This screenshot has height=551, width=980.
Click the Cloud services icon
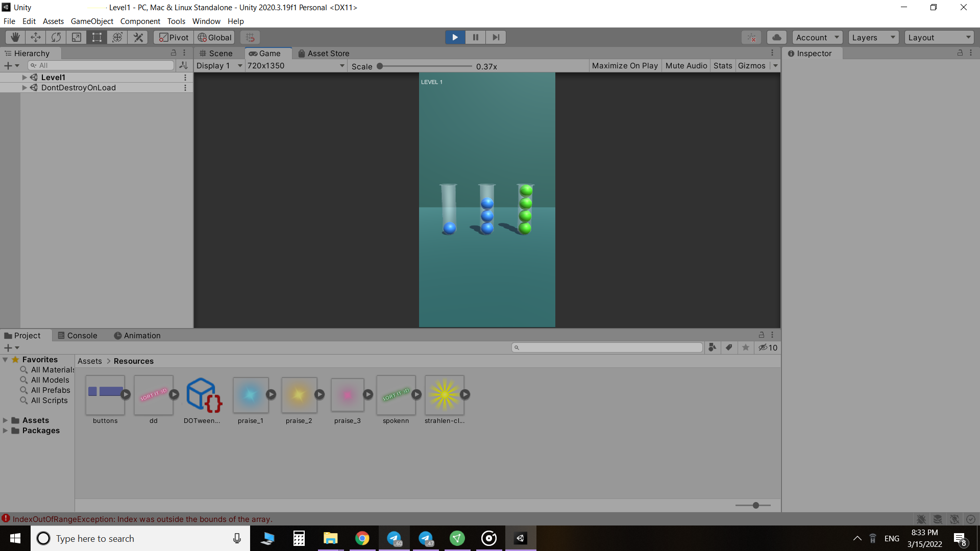point(776,37)
